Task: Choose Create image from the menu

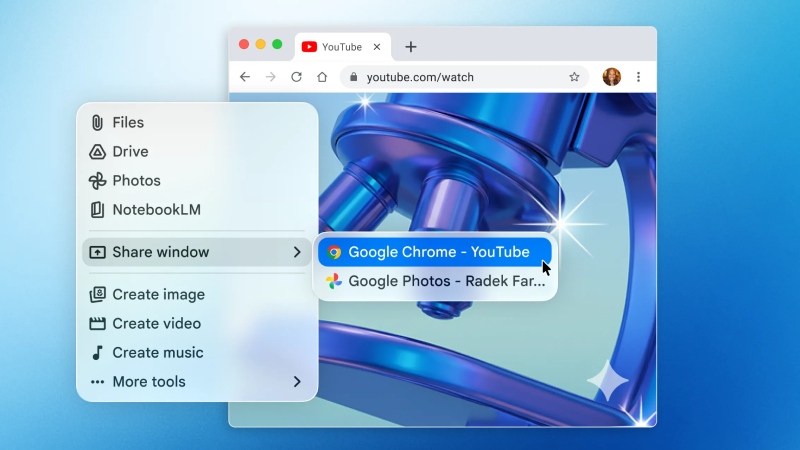Action: click(x=197, y=294)
